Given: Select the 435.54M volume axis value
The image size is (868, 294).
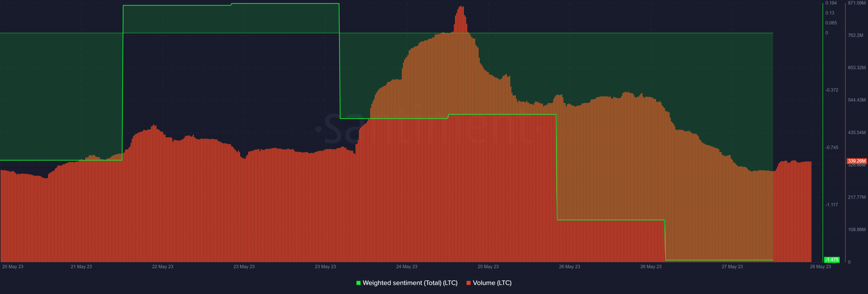Looking at the screenshot, I should 857,133.
